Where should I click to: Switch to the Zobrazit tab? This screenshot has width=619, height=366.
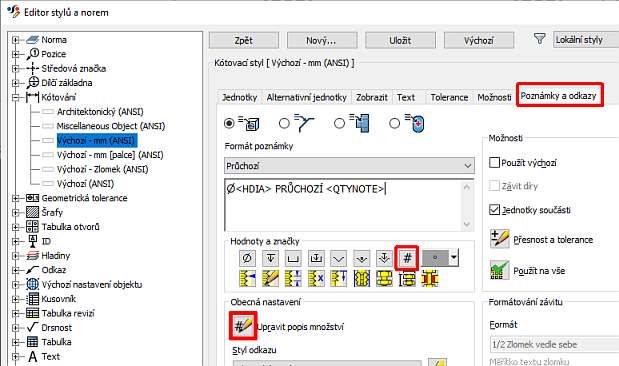point(372,97)
